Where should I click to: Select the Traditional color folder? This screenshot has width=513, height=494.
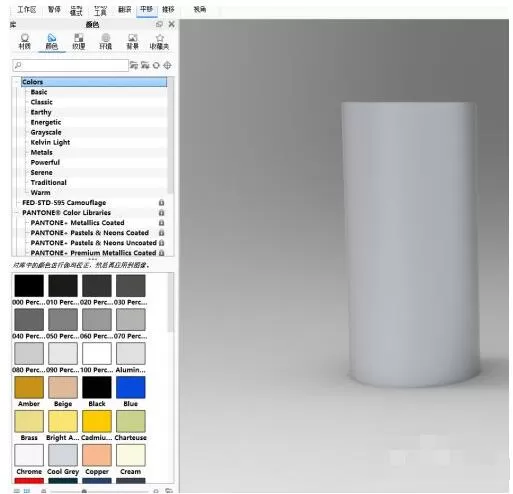tap(48, 182)
